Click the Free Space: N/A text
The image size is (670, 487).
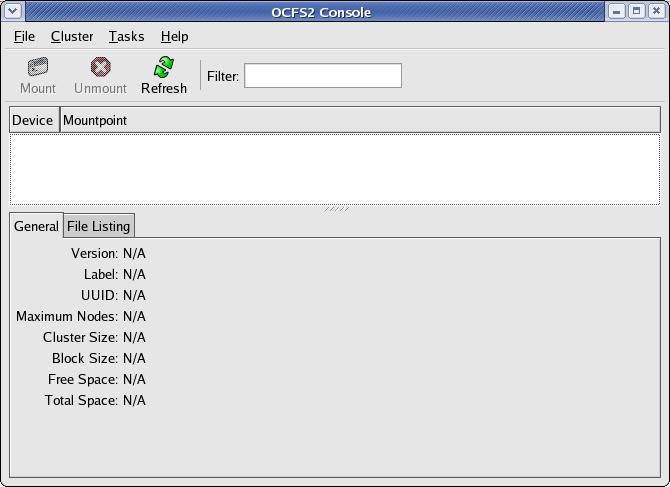tap(97, 379)
